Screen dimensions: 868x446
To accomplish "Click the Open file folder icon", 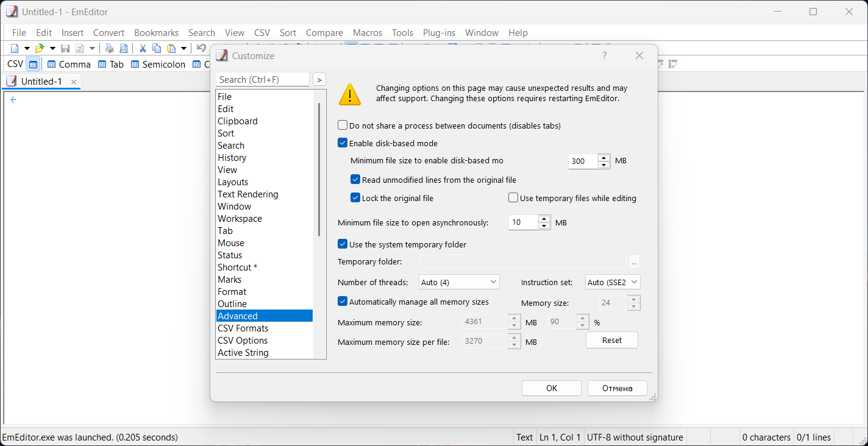I will pyautogui.click(x=40, y=48).
